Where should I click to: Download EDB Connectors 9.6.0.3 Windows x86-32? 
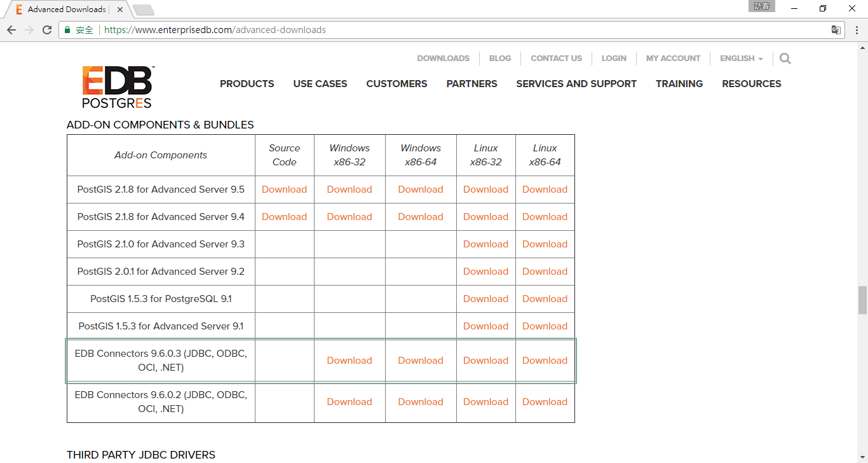click(x=349, y=361)
